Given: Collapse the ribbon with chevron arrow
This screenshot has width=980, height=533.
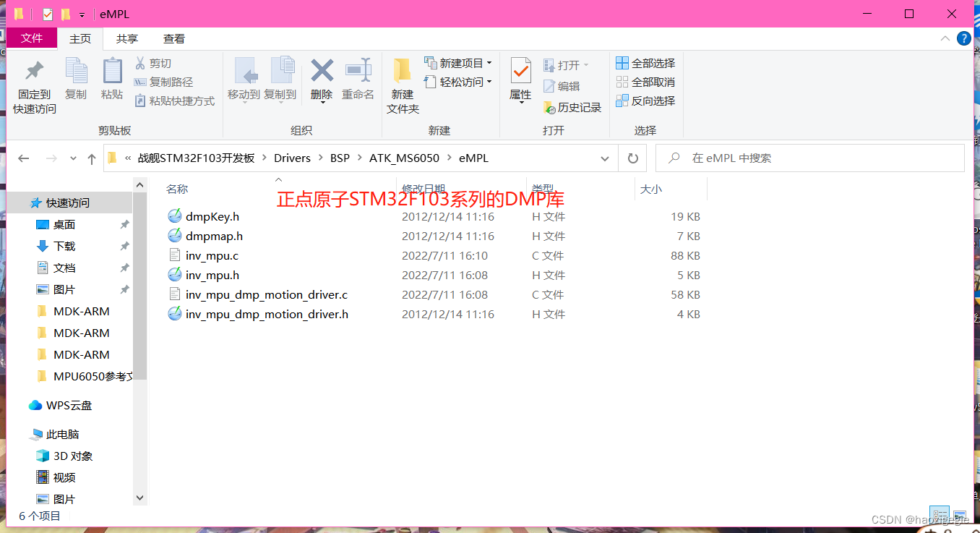Looking at the screenshot, I should coord(946,39).
